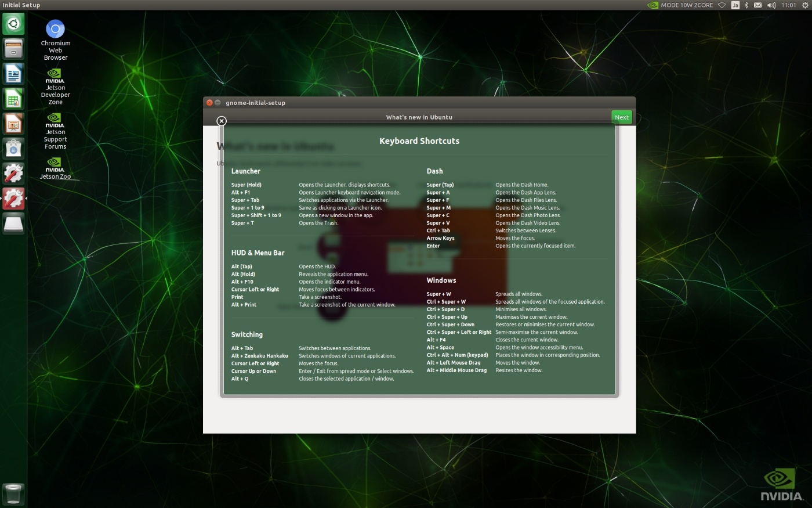Click 'Opens the HUD.' description
The image size is (812, 508).
pos(317,267)
